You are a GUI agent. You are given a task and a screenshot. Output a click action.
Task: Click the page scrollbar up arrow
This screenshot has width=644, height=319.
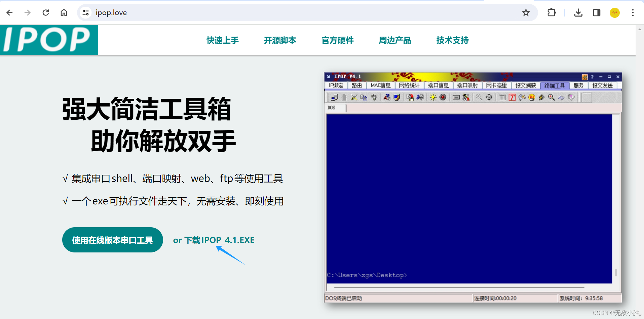point(640,30)
